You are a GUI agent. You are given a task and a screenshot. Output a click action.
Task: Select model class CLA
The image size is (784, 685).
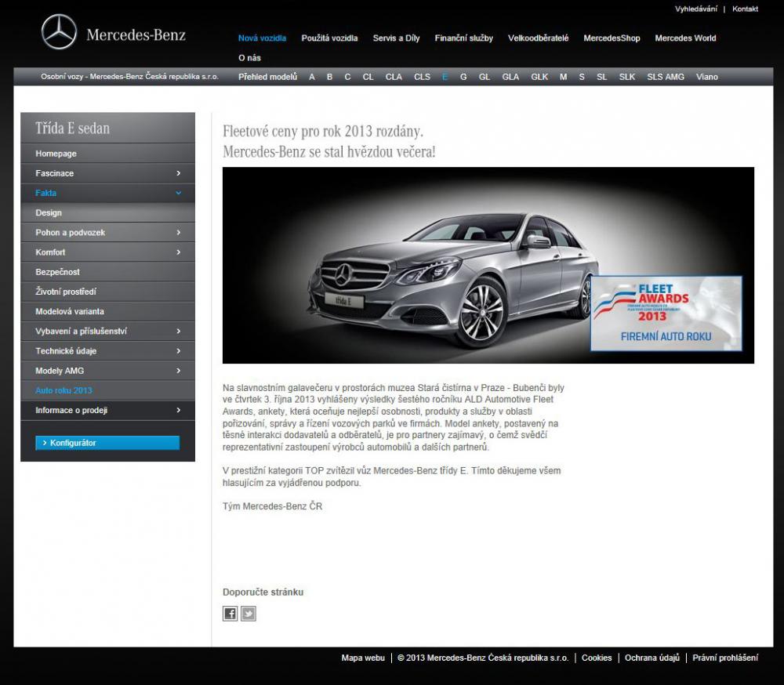pos(394,77)
